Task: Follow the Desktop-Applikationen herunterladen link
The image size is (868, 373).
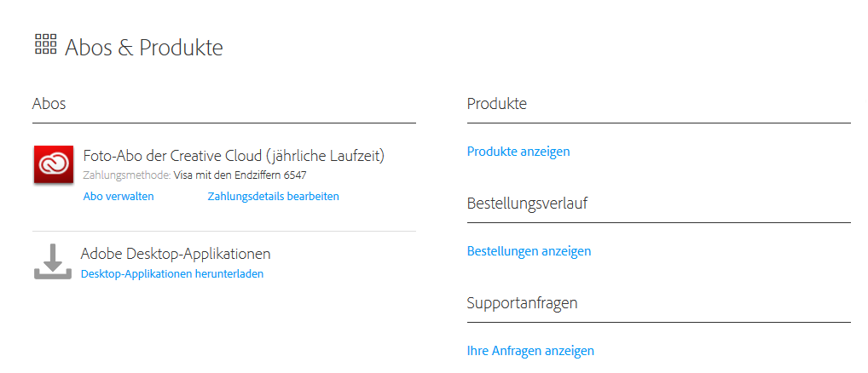Action: coord(172,274)
